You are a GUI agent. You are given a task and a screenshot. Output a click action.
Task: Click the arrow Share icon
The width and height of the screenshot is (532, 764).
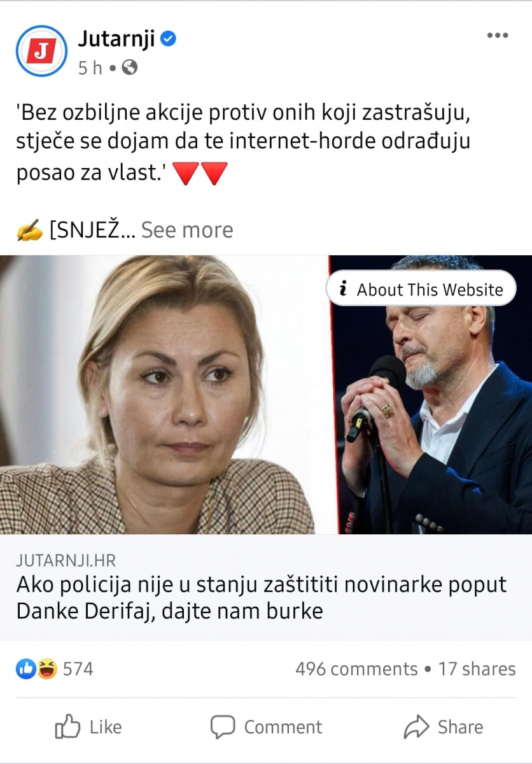click(x=417, y=727)
